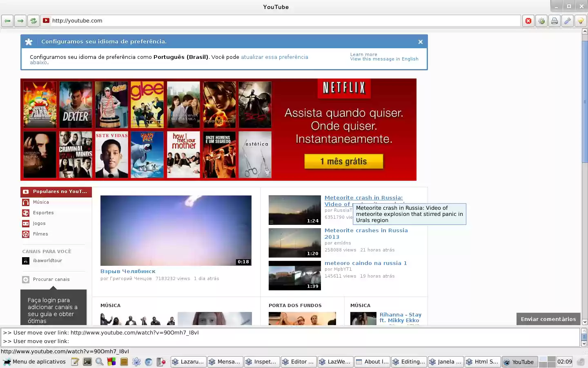Switch to the Editor taskbar window
The width and height of the screenshot is (588, 368).
click(298, 361)
